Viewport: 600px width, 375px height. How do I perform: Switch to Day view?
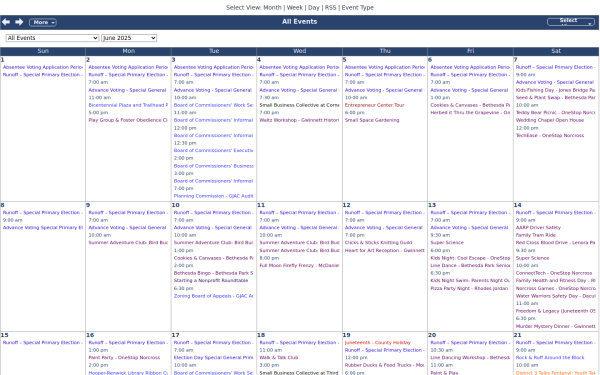click(x=313, y=7)
